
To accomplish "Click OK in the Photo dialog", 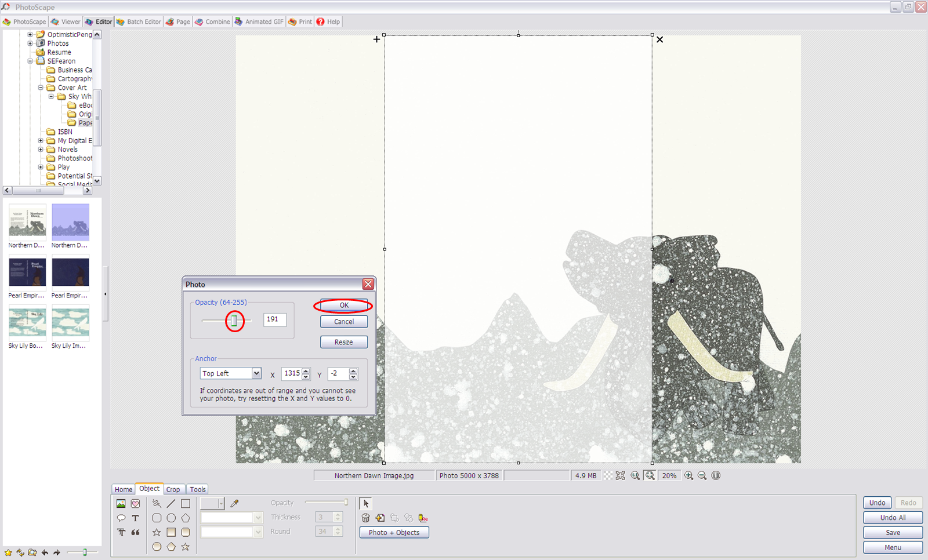I will coord(343,305).
